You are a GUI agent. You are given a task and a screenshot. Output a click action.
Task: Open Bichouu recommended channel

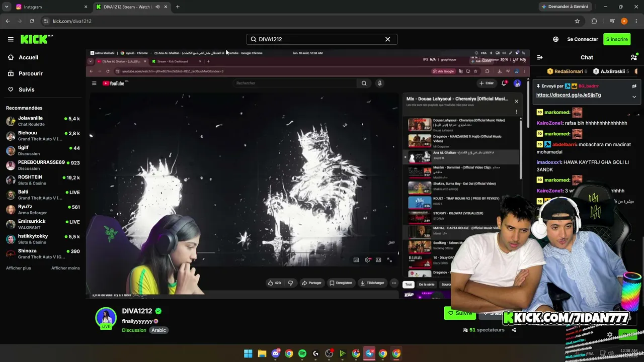pos(43,136)
